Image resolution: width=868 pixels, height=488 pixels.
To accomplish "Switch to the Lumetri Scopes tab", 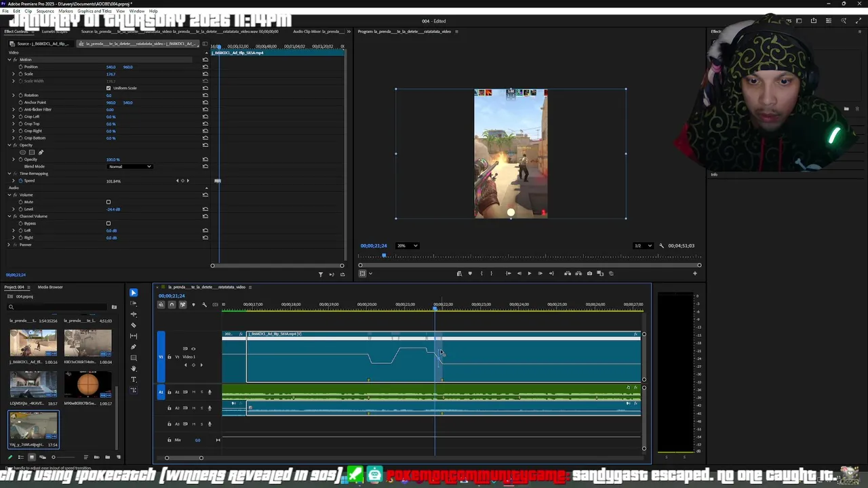I will click(x=55, y=31).
